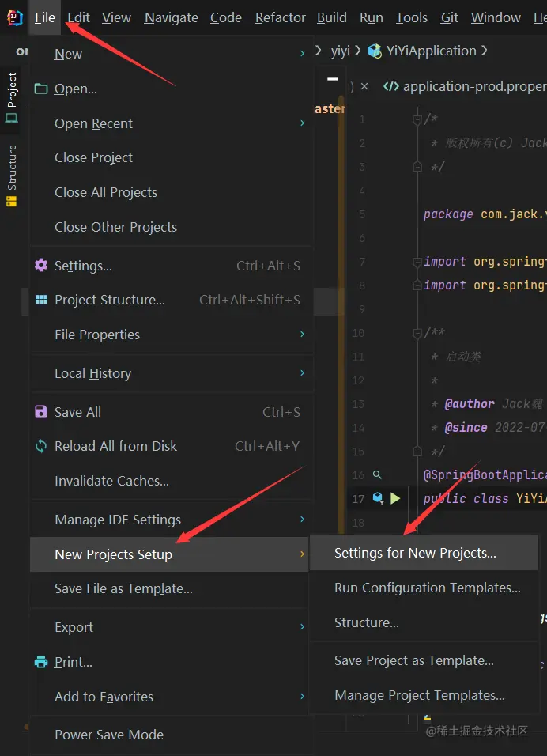This screenshot has width=547, height=756.
Task: Switch to application-prod.properties editor tab
Action: (x=465, y=86)
